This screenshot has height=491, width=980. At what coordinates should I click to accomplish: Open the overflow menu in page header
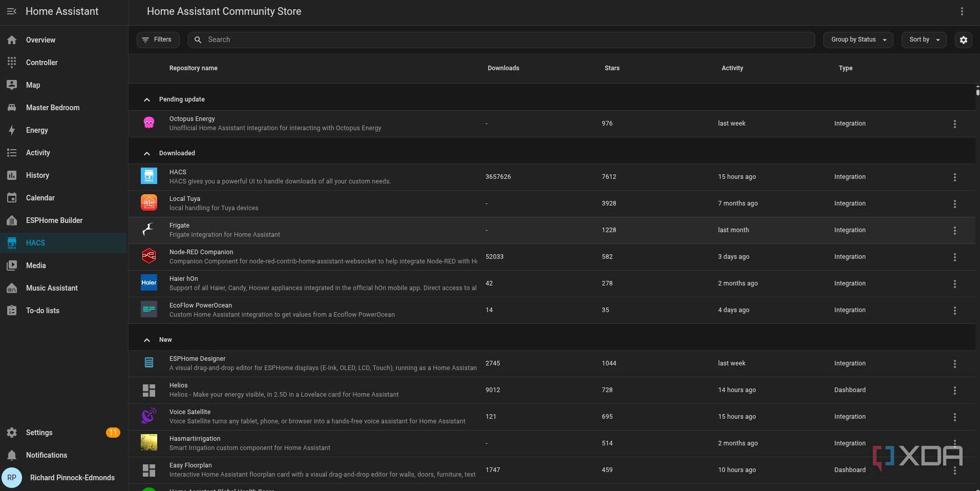point(962,11)
